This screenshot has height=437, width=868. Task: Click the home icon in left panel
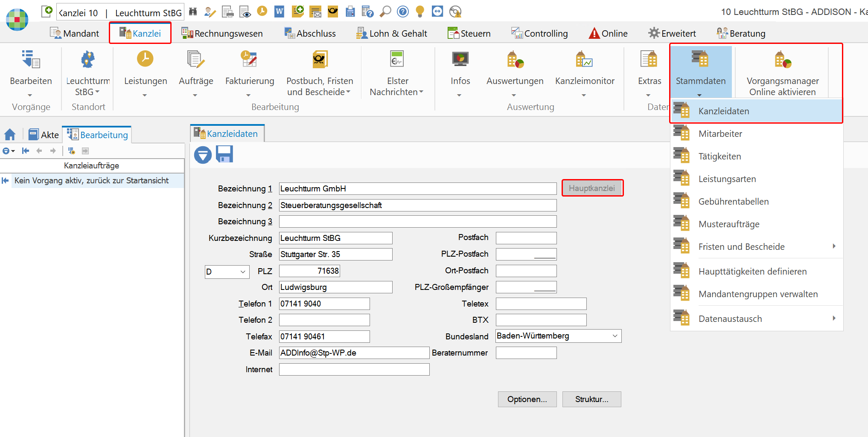(x=10, y=135)
